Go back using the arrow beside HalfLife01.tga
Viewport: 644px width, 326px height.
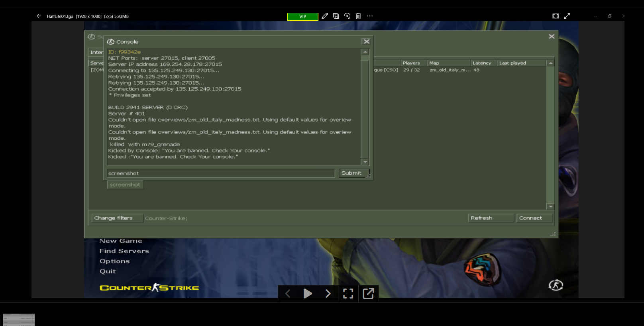click(39, 16)
